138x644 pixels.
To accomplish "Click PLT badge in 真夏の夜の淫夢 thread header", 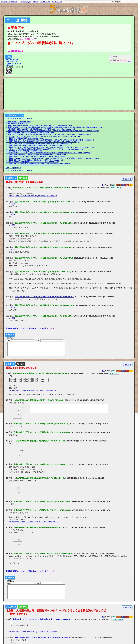I will pyautogui.click(x=123, y=185).
